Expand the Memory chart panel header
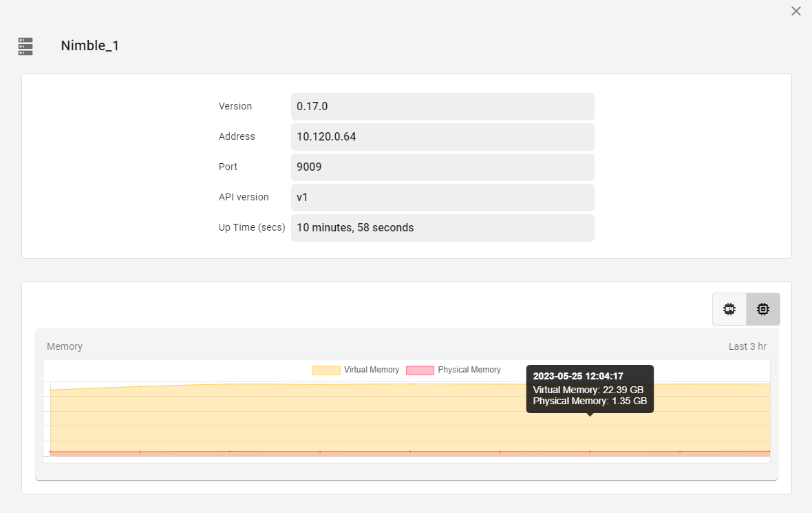The image size is (812, 513). coord(65,346)
